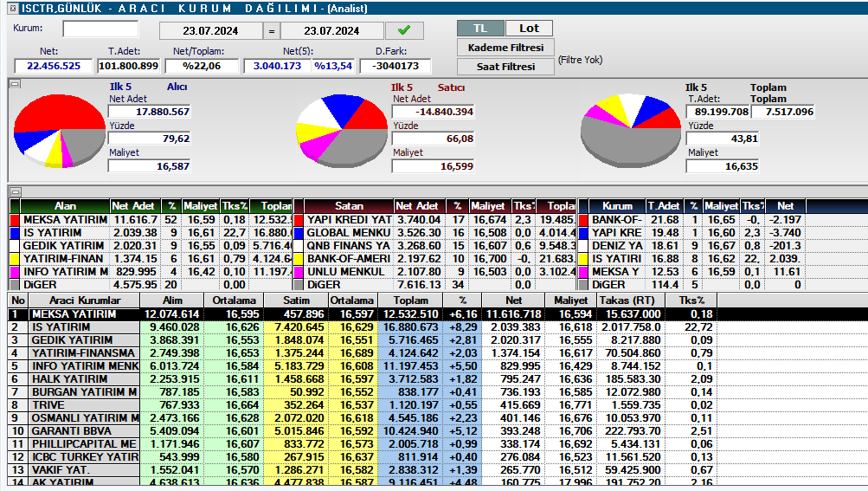Screen dimensions: 868x491
Task: Select YATIRIM-FINANSMA row
Action: click(x=437, y=353)
